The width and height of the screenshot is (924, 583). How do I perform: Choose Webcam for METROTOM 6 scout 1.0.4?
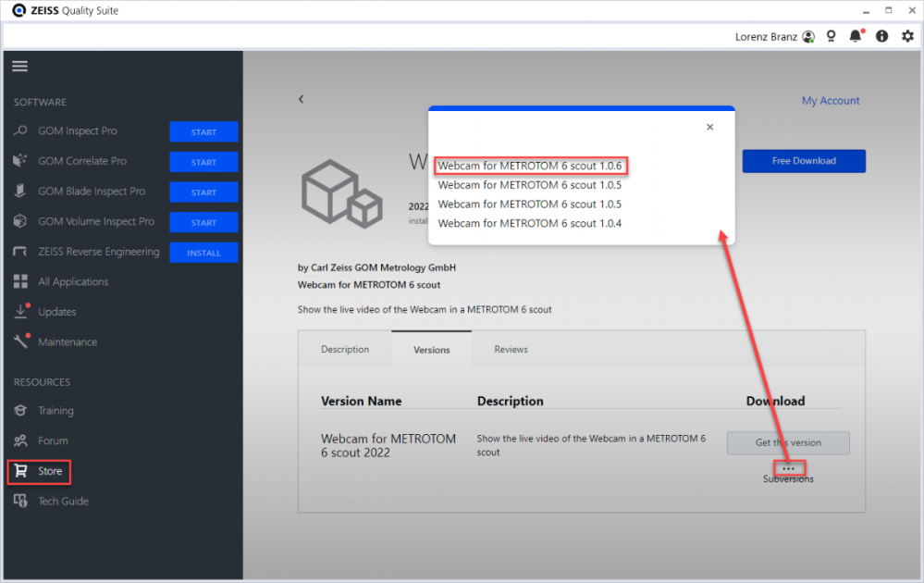coord(529,223)
